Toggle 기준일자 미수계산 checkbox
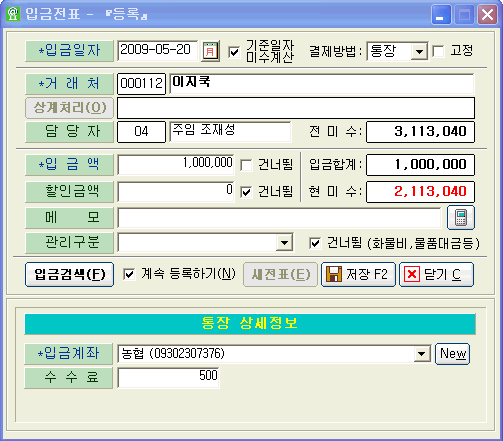Viewport: 503px width, 441px height. tap(234, 52)
